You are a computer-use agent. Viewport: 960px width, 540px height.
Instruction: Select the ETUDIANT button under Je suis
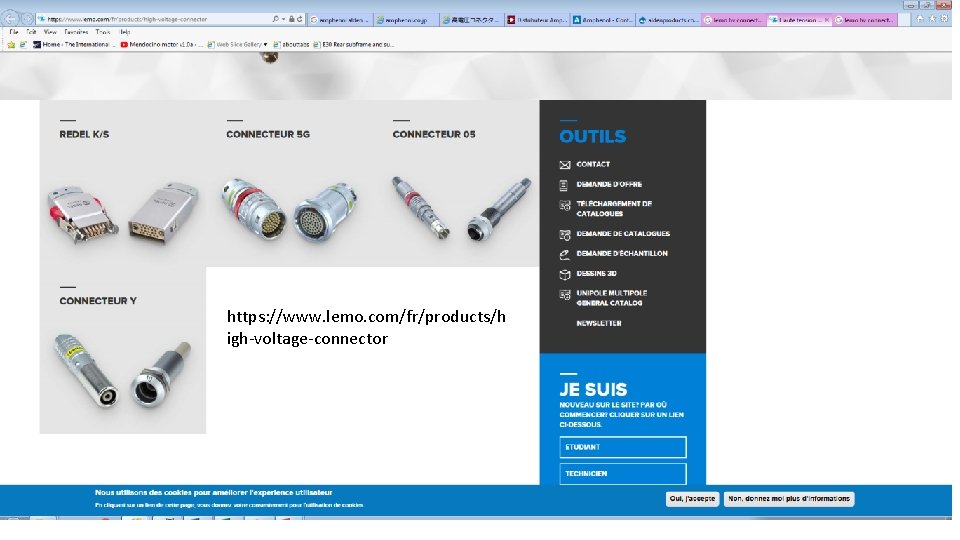click(x=623, y=447)
